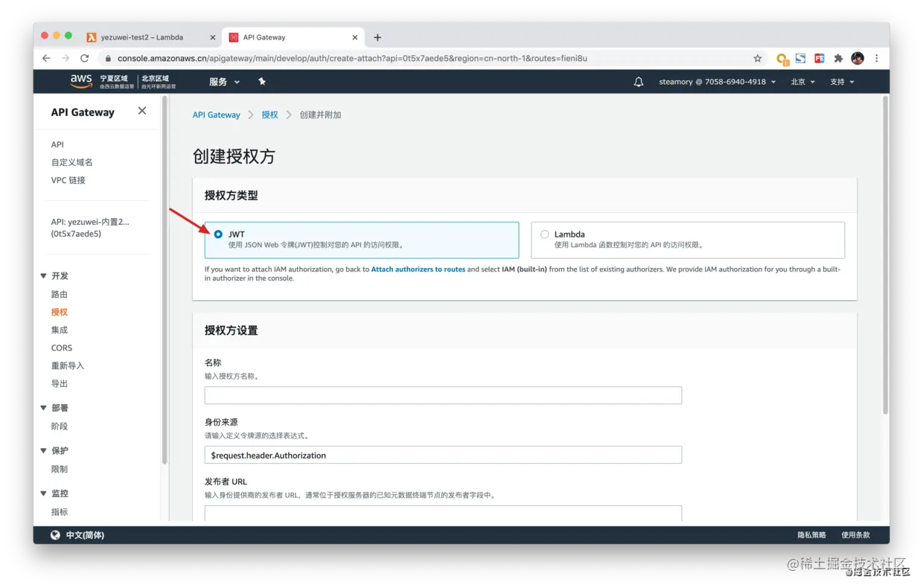The image size is (923, 588).
Task: Click the globe language icon in footer
Action: (x=55, y=535)
